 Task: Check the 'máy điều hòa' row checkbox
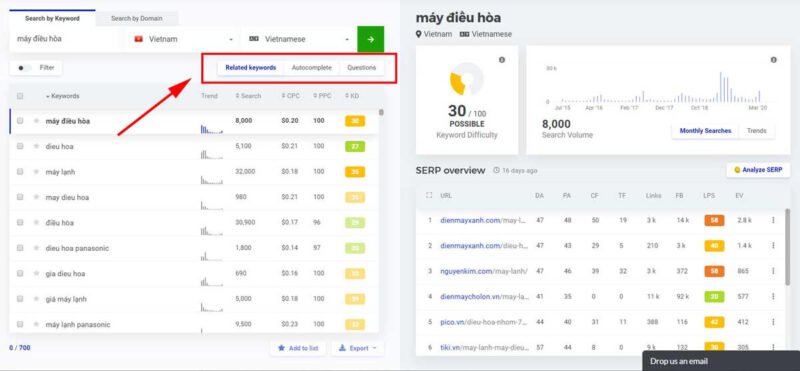pos(20,121)
